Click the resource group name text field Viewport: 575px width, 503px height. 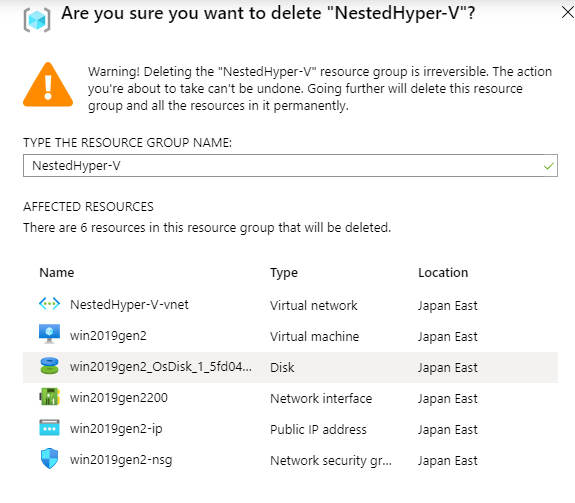[290, 166]
